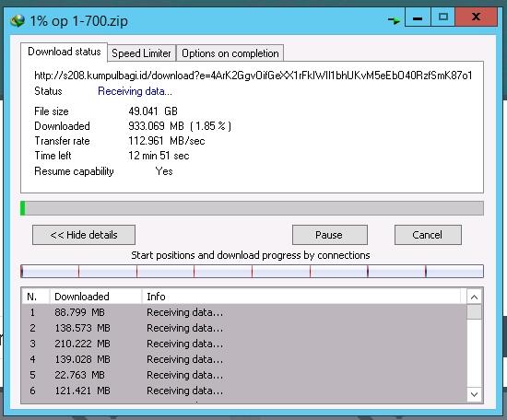Click the file size value 49.041 GB
The height and width of the screenshot is (420, 507).
click(153, 111)
